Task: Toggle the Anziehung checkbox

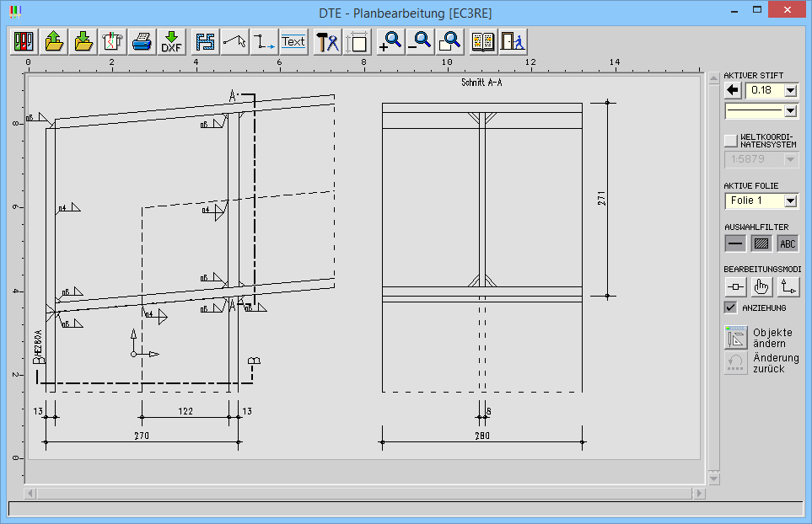Action: 731,307
